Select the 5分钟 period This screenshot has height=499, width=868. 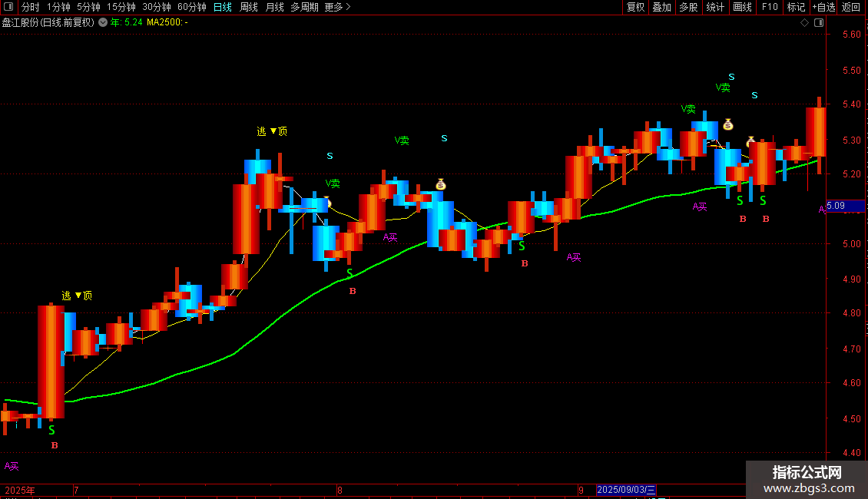(x=88, y=7)
